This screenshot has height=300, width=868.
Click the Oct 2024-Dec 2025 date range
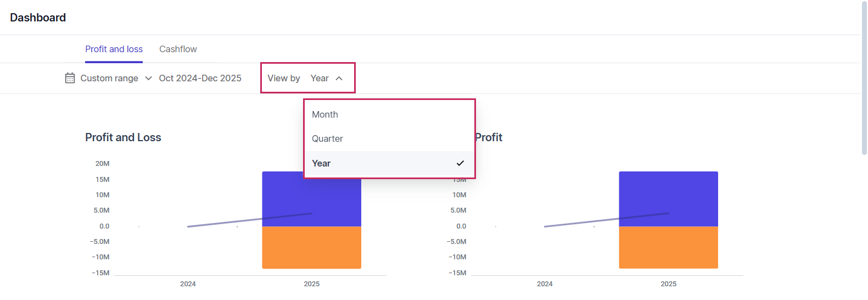point(200,78)
